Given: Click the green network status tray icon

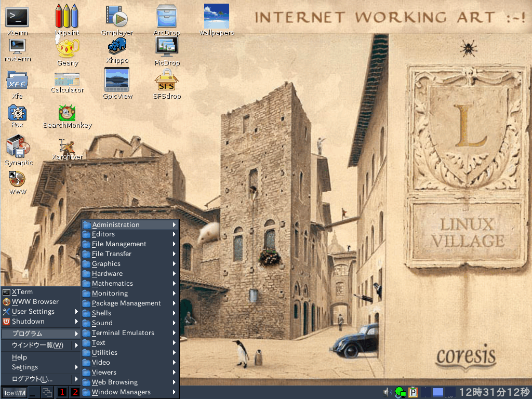Looking at the screenshot, I should 401,393.
